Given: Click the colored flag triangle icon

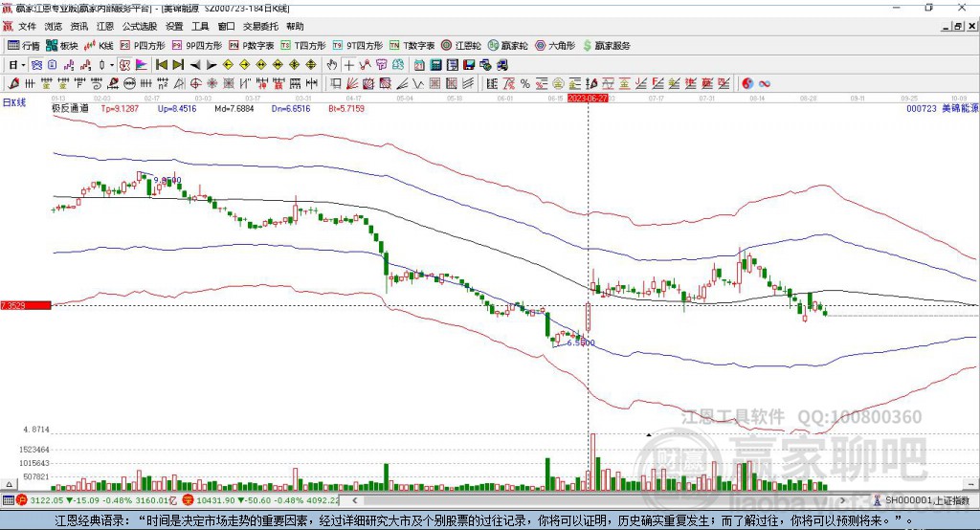Looking at the screenshot, I should [142, 65].
